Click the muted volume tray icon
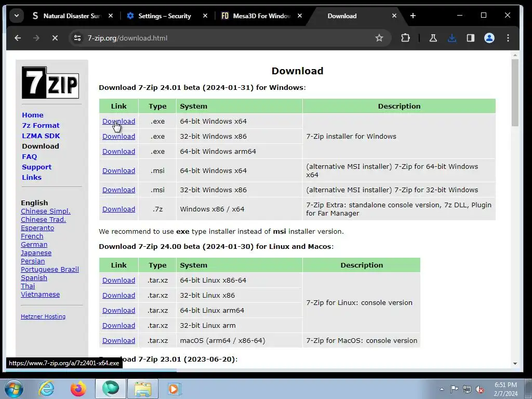The width and height of the screenshot is (532, 399). [480, 389]
